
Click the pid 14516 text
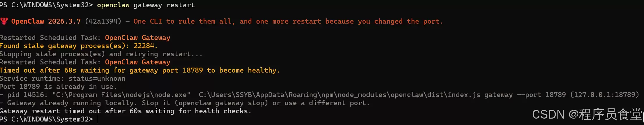[x=27, y=95]
